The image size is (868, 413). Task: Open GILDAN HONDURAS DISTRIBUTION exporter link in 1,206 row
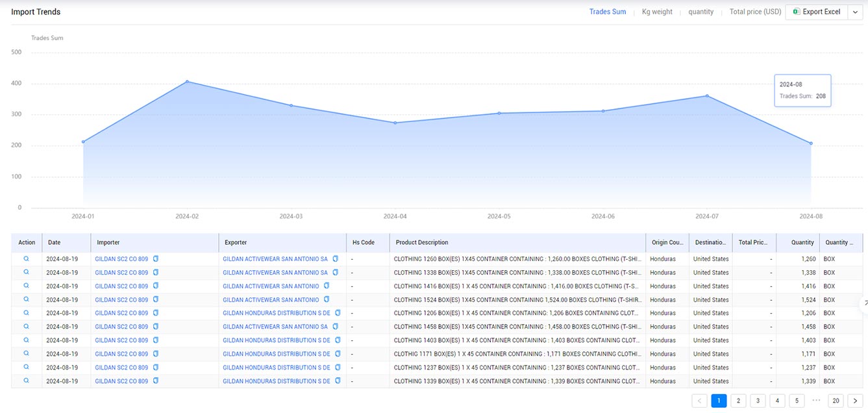tap(277, 313)
